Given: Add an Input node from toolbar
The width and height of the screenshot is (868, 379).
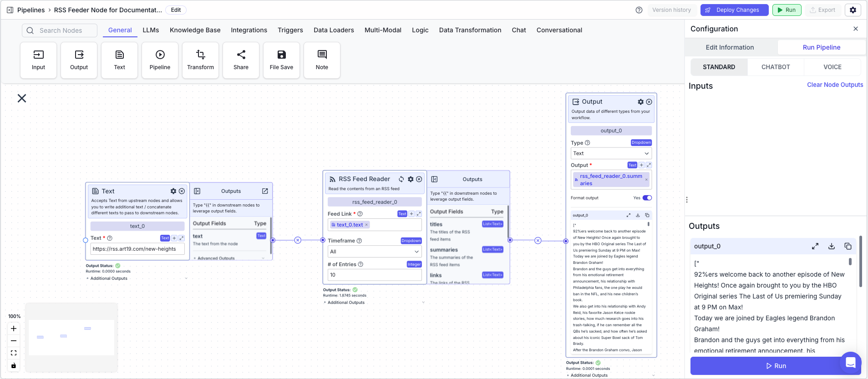Looking at the screenshot, I should tap(38, 60).
